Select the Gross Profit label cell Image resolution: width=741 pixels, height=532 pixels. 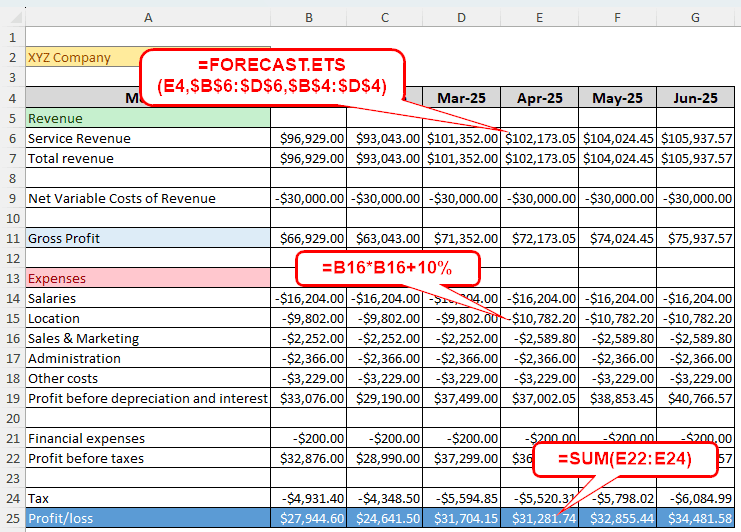point(148,238)
